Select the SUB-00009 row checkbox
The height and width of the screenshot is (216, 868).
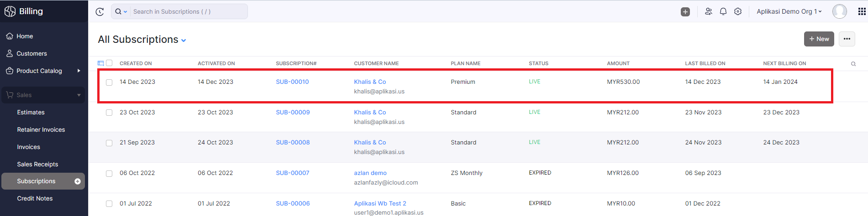click(x=109, y=113)
